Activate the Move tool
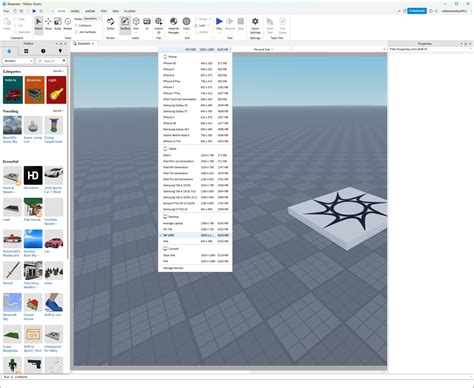Viewport: 474px width, 388px height. (x=48, y=24)
